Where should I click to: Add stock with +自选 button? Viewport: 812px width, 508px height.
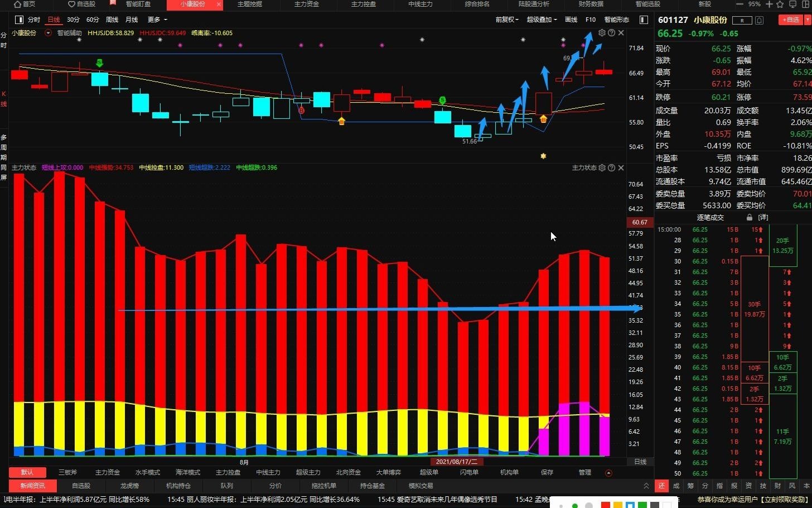pos(791,20)
